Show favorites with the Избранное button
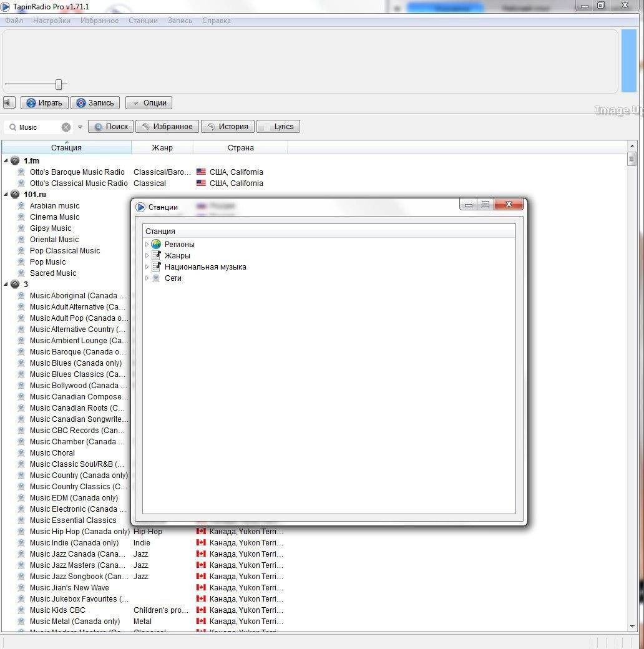The width and height of the screenshot is (644, 649). (x=167, y=126)
